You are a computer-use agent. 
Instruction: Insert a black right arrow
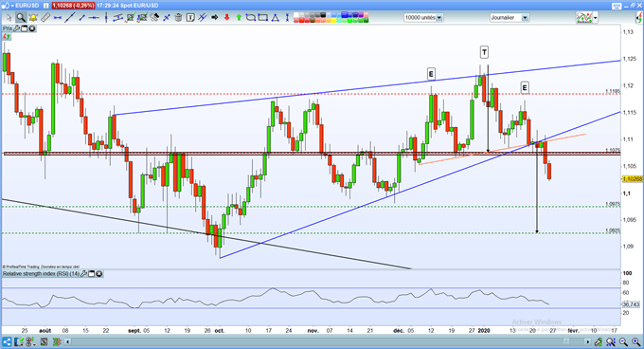point(214,18)
